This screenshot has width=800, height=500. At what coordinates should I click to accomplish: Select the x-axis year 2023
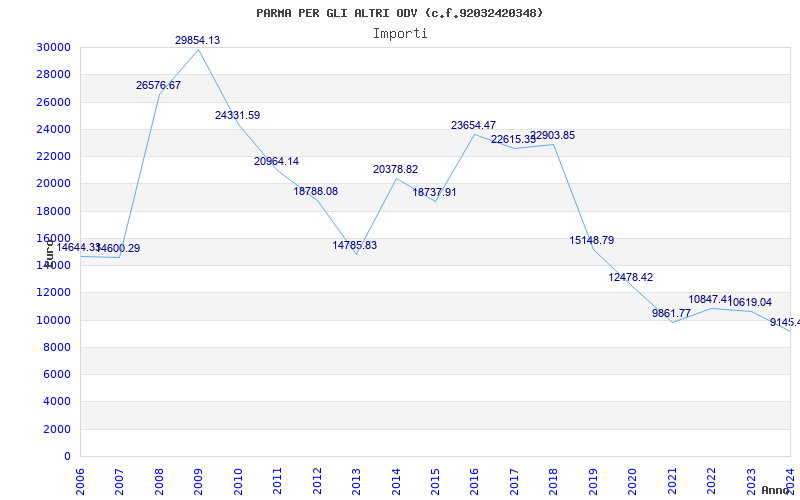pos(751,481)
